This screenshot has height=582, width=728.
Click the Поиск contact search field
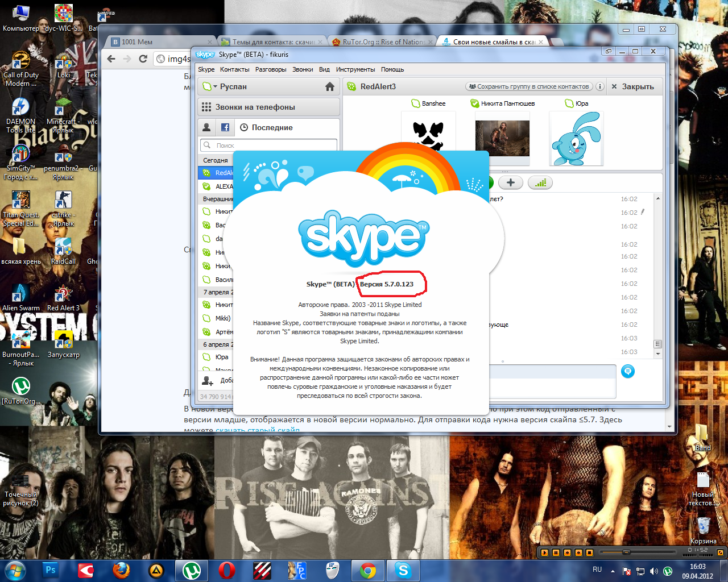click(x=268, y=145)
